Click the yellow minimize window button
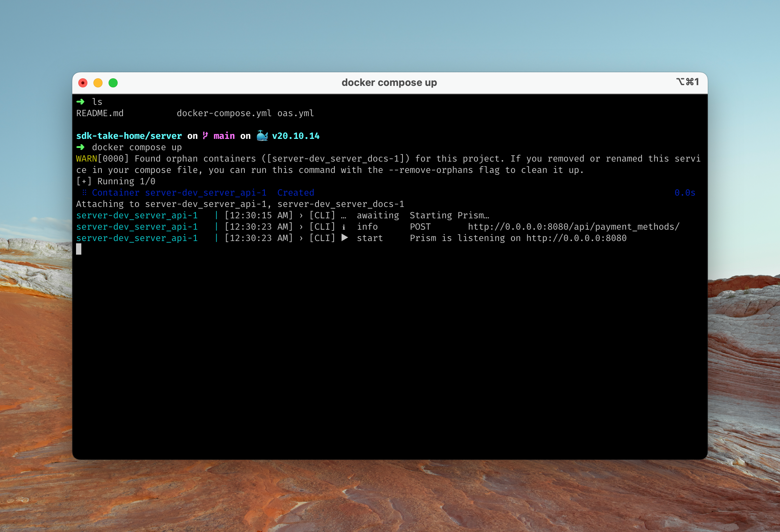 click(98, 83)
